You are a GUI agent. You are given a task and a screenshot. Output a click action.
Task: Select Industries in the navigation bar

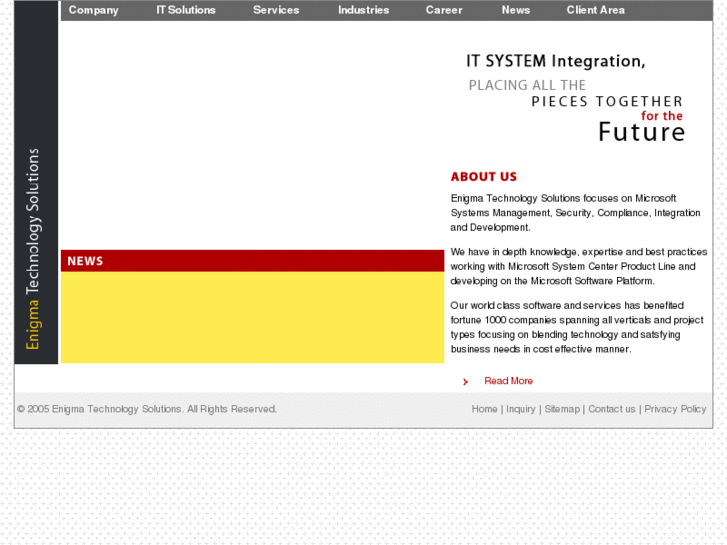(x=363, y=10)
